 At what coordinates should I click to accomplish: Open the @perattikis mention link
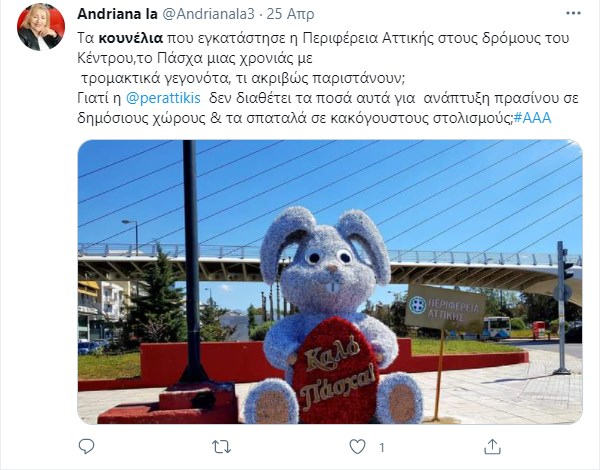coord(163,98)
